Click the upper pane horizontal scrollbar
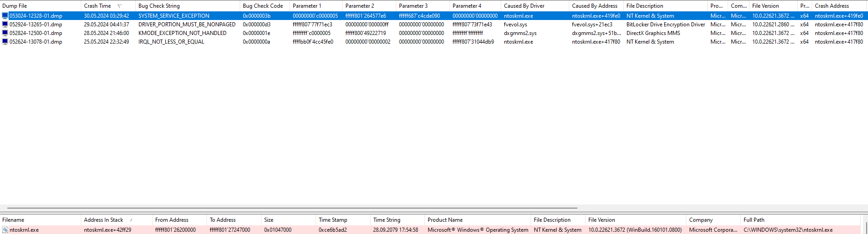868x234 pixels. [x=292, y=209]
